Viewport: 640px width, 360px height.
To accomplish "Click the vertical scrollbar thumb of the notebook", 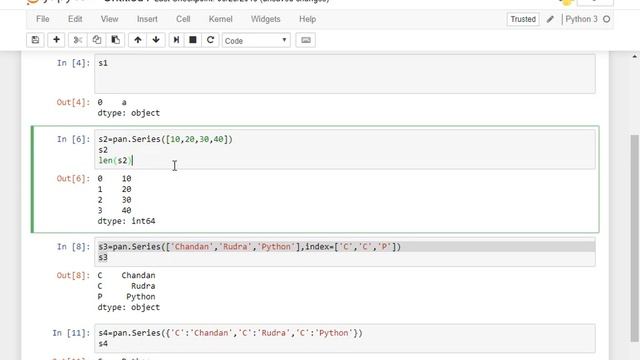I will tap(634, 237).
